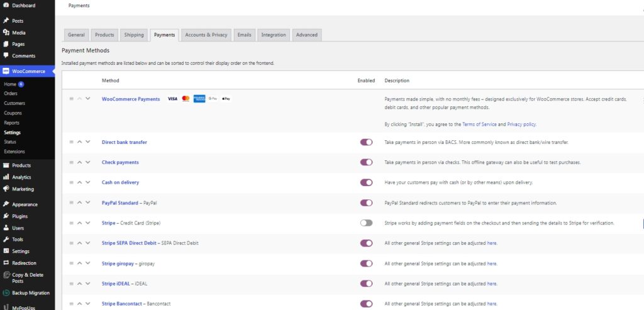Image resolution: width=644 pixels, height=310 pixels.
Task: Open the WooCommerce Payments method link
Action: (131, 99)
